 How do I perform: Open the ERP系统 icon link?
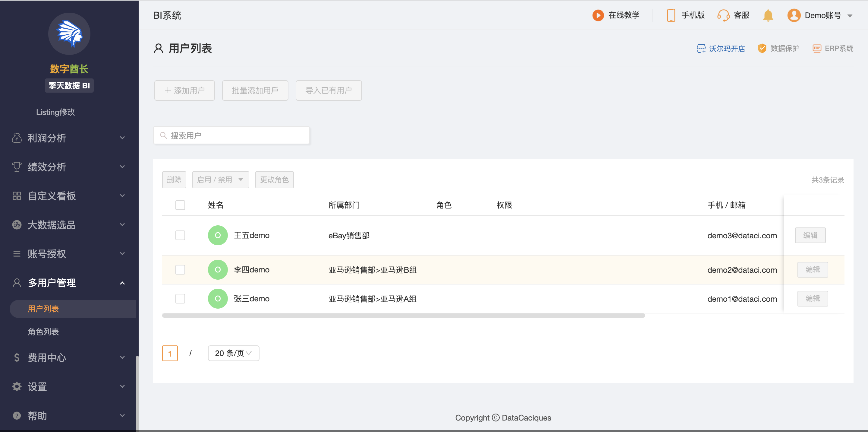pos(816,48)
